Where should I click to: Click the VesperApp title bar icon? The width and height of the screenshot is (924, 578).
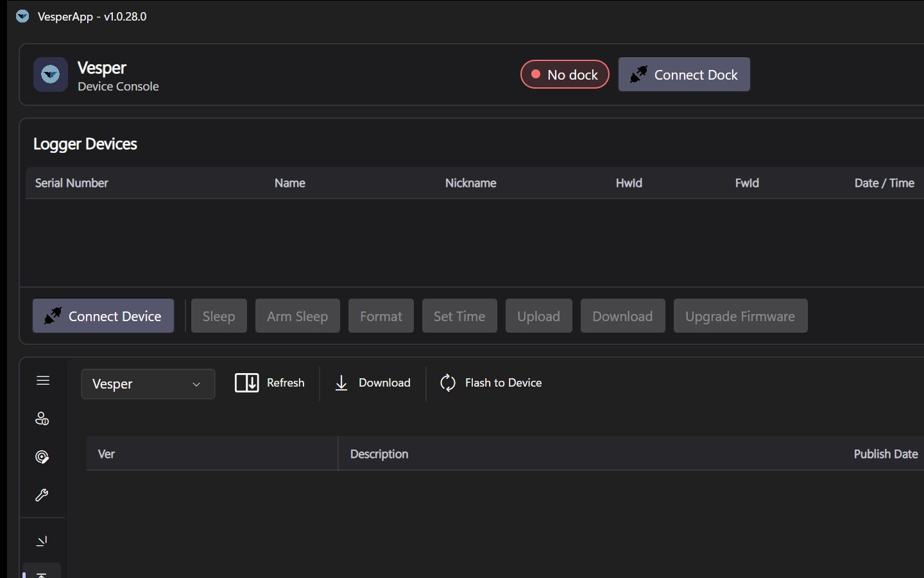[x=22, y=16]
